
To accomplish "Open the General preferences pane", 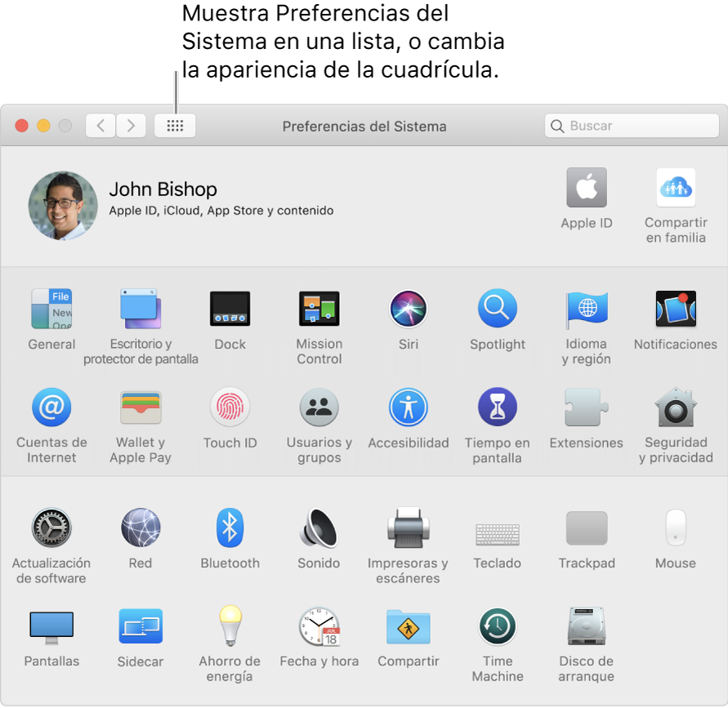I will 51,309.
